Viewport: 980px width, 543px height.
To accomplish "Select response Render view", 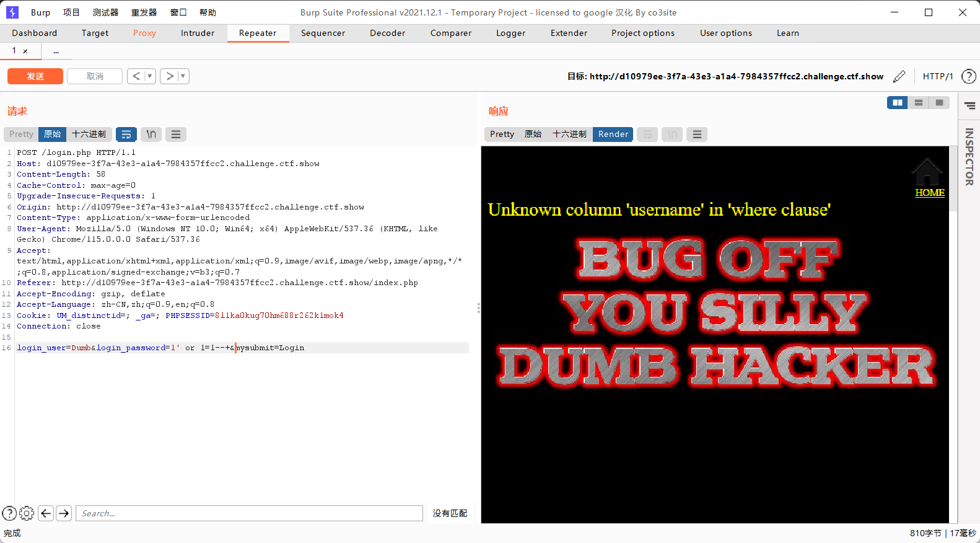I will click(613, 134).
